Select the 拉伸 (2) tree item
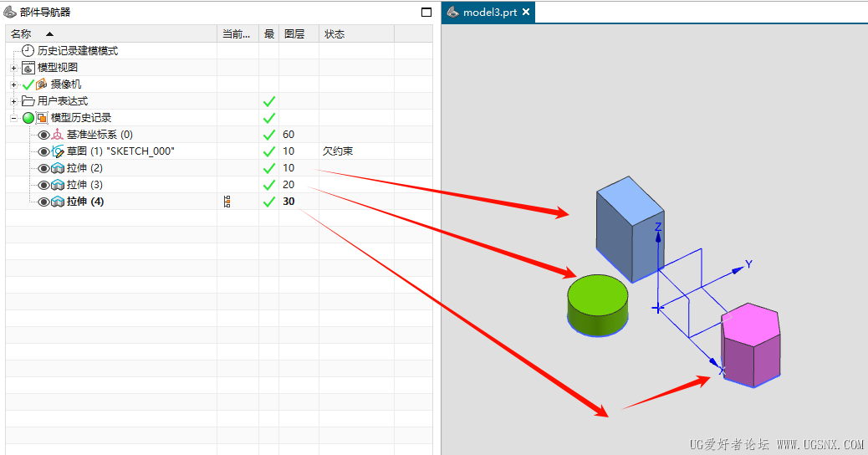The image size is (868, 455). point(84,168)
